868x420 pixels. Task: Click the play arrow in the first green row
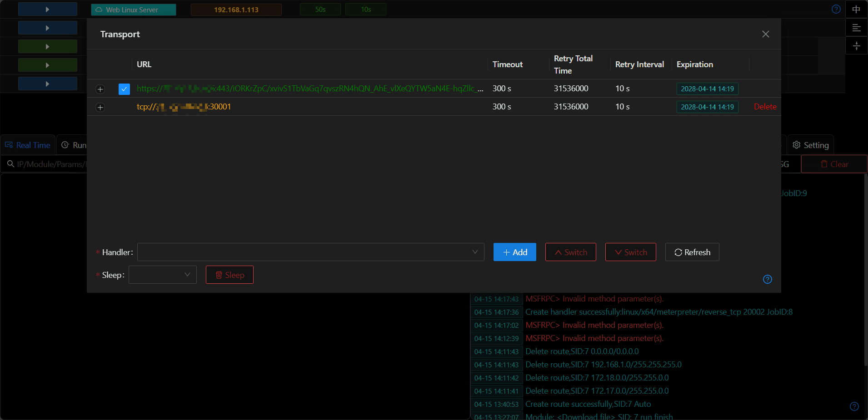point(47,46)
